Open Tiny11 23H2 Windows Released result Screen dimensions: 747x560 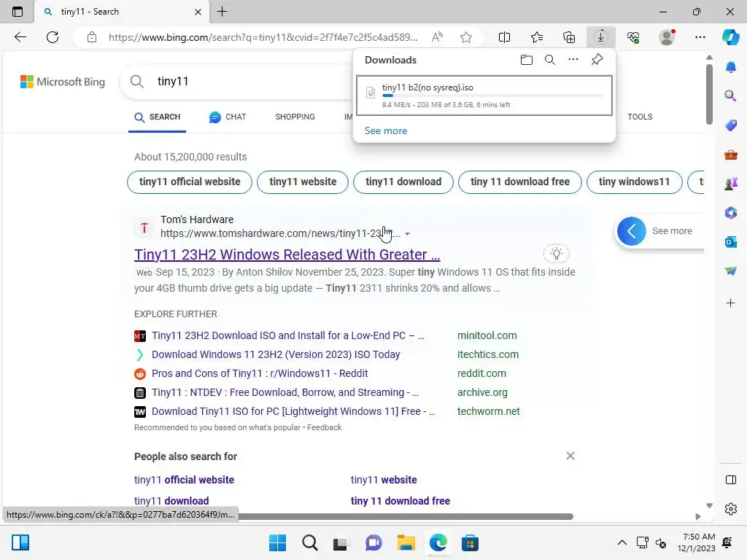287,254
